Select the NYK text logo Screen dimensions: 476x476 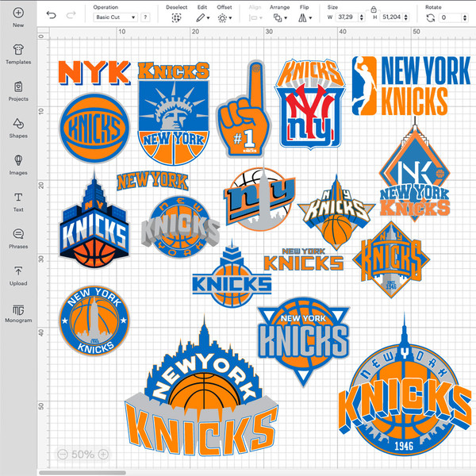(94, 73)
